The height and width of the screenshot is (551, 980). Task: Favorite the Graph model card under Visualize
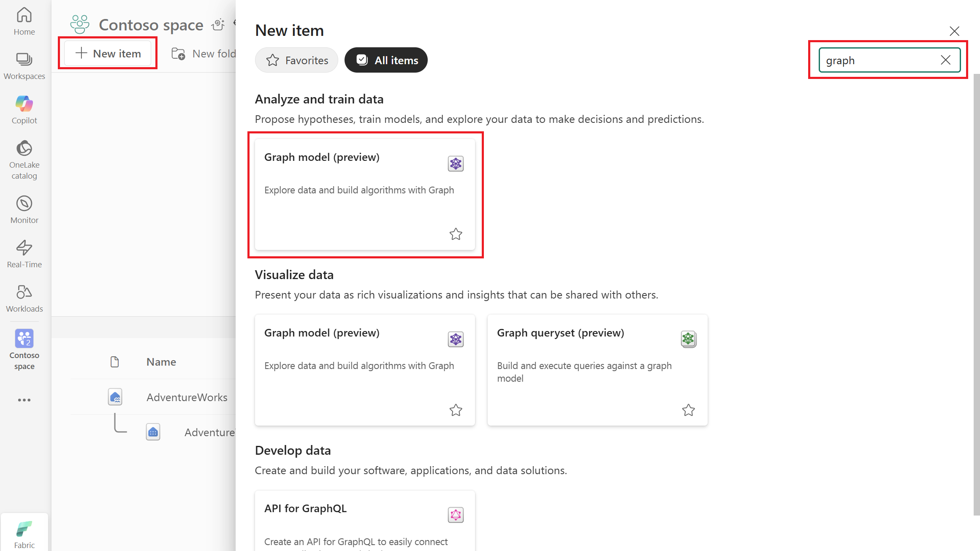click(x=456, y=410)
